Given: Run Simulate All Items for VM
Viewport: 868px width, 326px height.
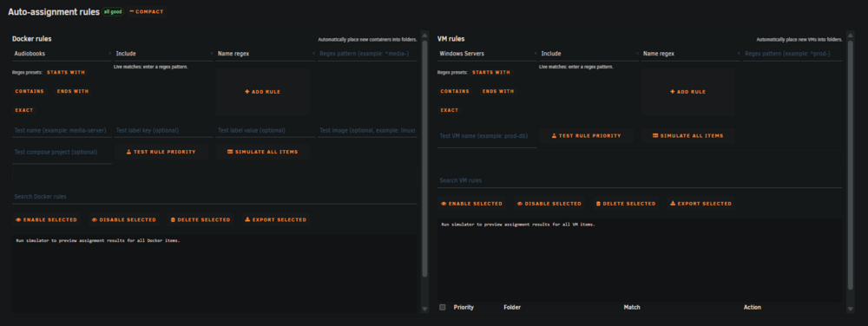Looking at the screenshot, I should pyautogui.click(x=688, y=135).
